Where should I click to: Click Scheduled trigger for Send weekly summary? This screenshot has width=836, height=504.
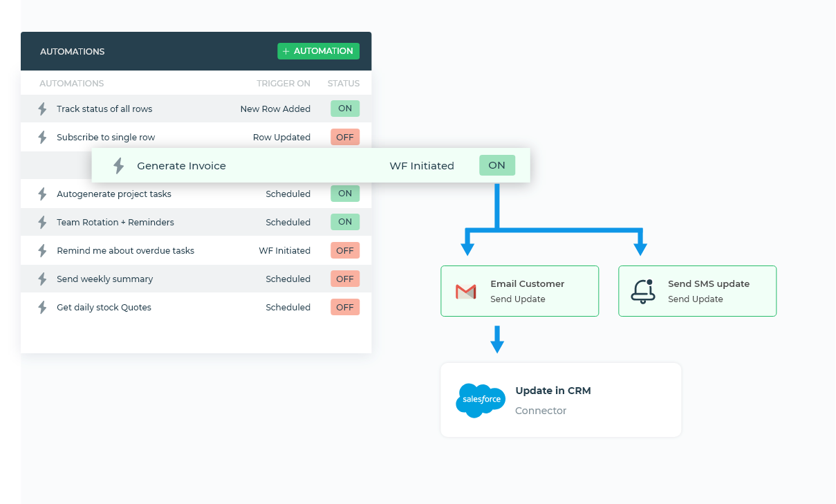tap(288, 279)
